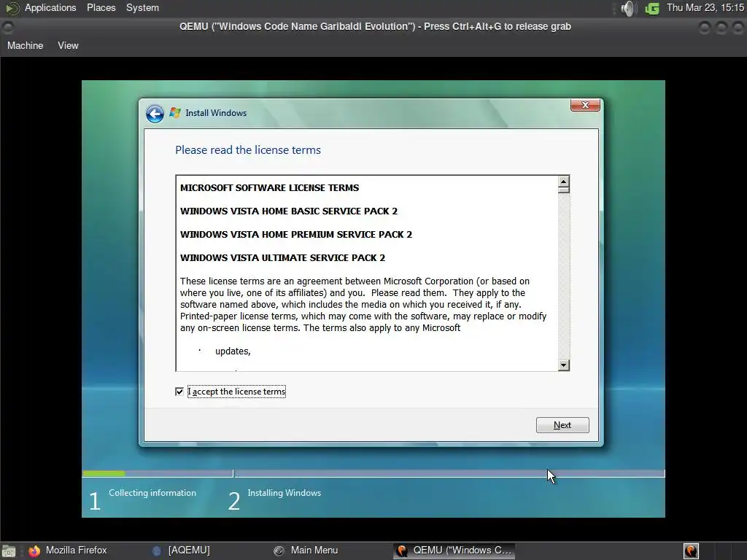Switch to Mozilla Firefox in taskbar
Image resolution: width=747 pixels, height=560 pixels.
click(77, 550)
